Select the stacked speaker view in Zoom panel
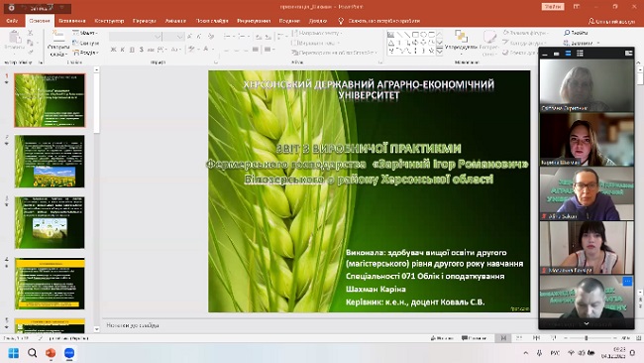 pos(568,53)
